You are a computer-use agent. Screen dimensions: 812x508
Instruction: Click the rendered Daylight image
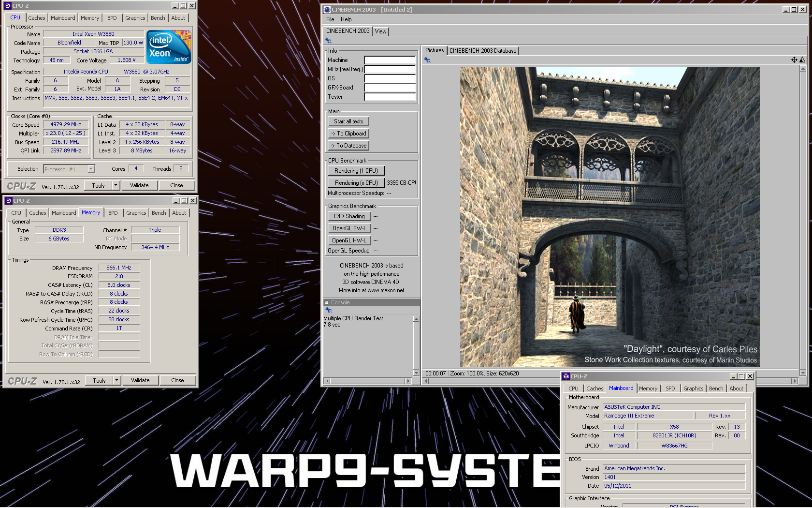tap(610, 217)
